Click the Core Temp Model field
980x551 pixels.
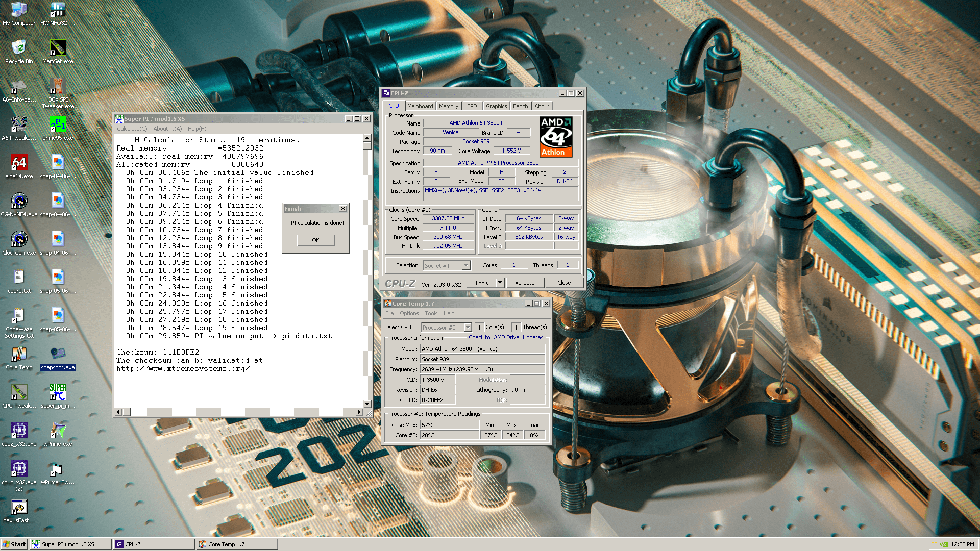482,349
